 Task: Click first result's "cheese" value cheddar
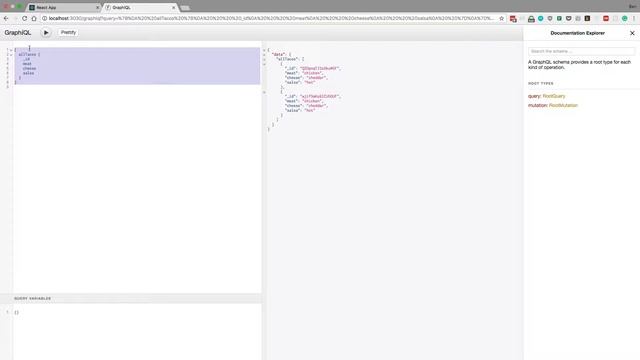point(316,78)
